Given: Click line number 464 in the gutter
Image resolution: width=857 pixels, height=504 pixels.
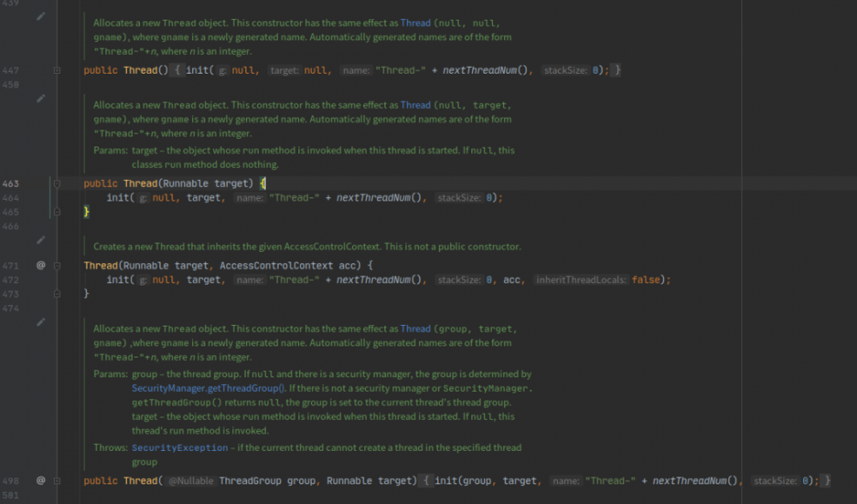Looking at the screenshot, I should tap(11, 198).
